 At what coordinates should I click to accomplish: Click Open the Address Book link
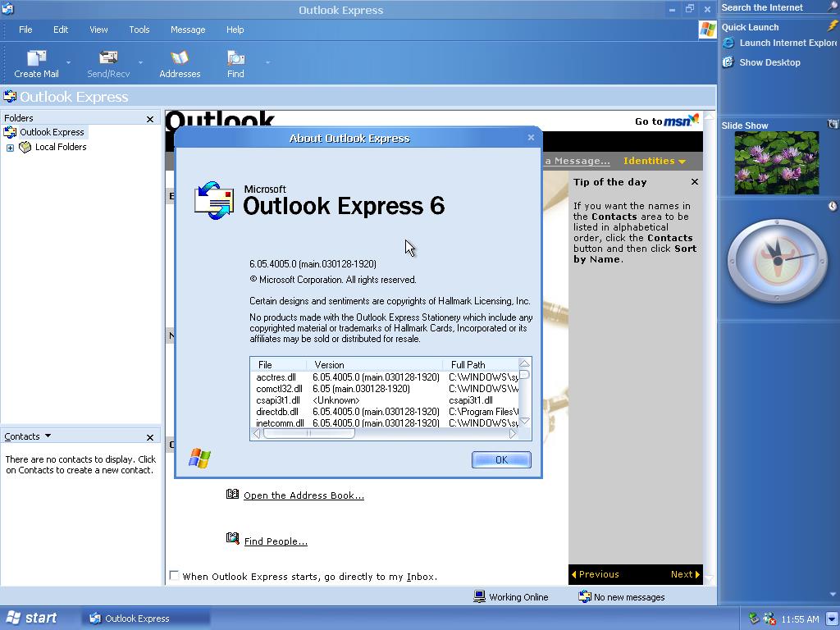304,495
